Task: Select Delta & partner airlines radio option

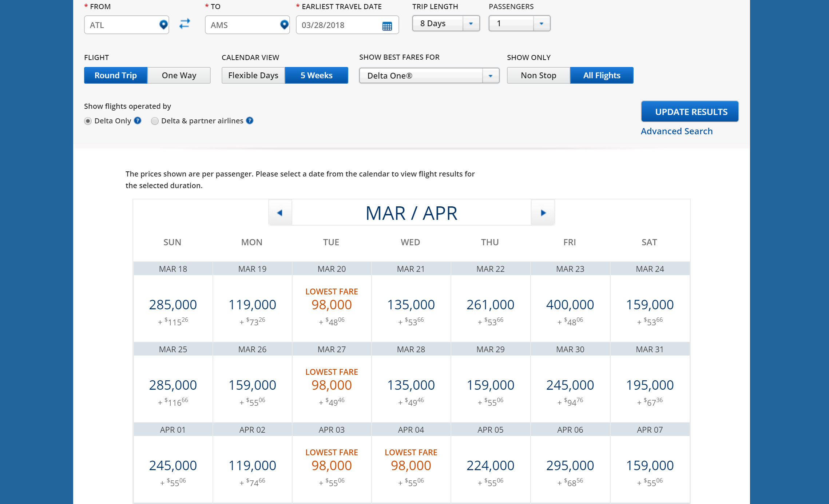Action: [155, 121]
